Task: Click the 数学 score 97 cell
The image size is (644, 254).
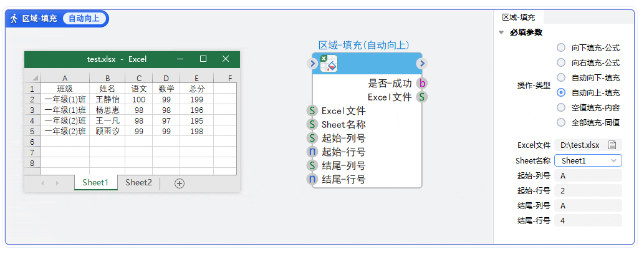Action: pyautogui.click(x=166, y=120)
